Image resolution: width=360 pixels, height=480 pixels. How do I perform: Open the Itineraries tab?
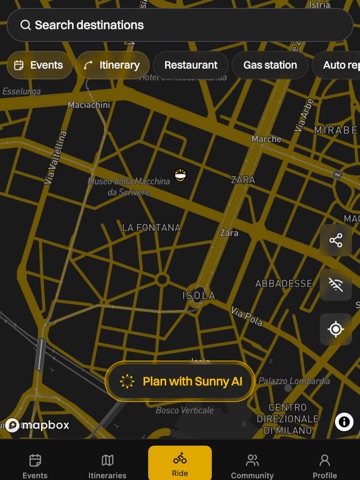[x=107, y=466]
